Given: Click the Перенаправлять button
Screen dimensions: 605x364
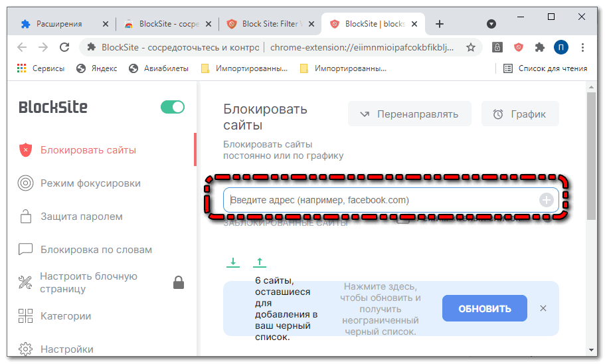Looking at the screenshot, I should pos(409,114).
